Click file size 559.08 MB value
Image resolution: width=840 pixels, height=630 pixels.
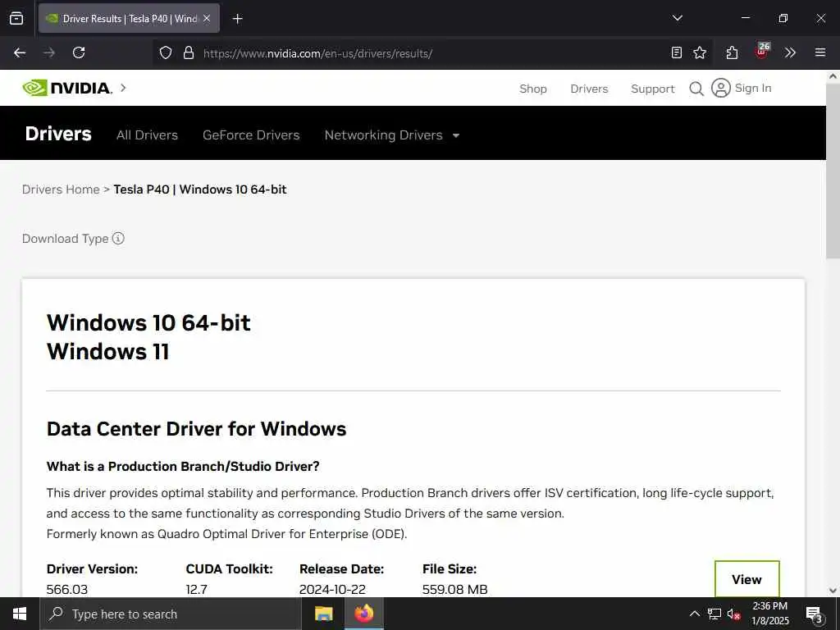[x=454, y=589]
